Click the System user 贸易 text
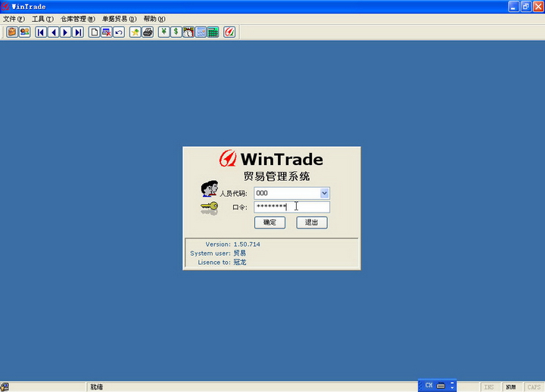The height and width of the screenshot is (392, 545). pyautogui.click(x=218, y=254)
